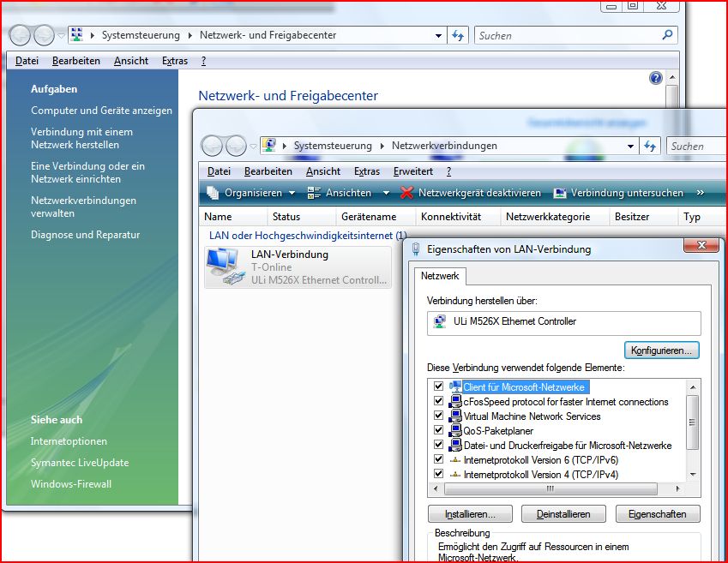Click the QoS-Paketplaner item icon
This screenshot has height=563, width=728.
pos(455,431)
